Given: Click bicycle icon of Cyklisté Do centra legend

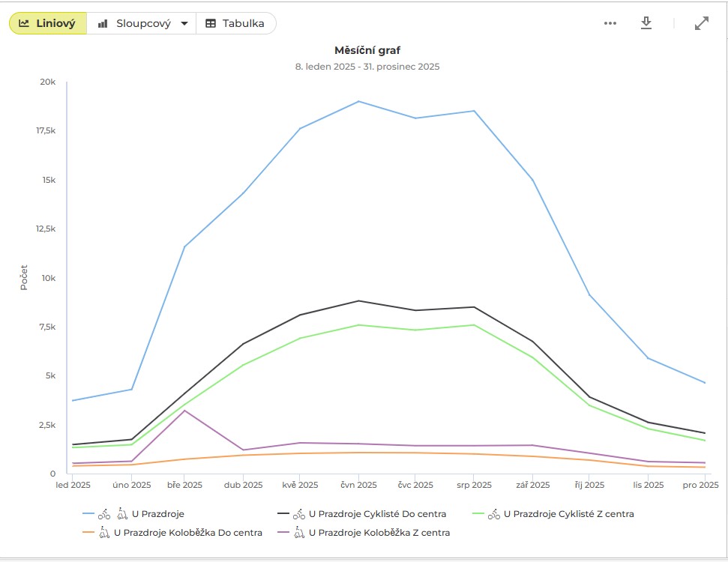Looking at the screenshot, I should click(299, 514).
